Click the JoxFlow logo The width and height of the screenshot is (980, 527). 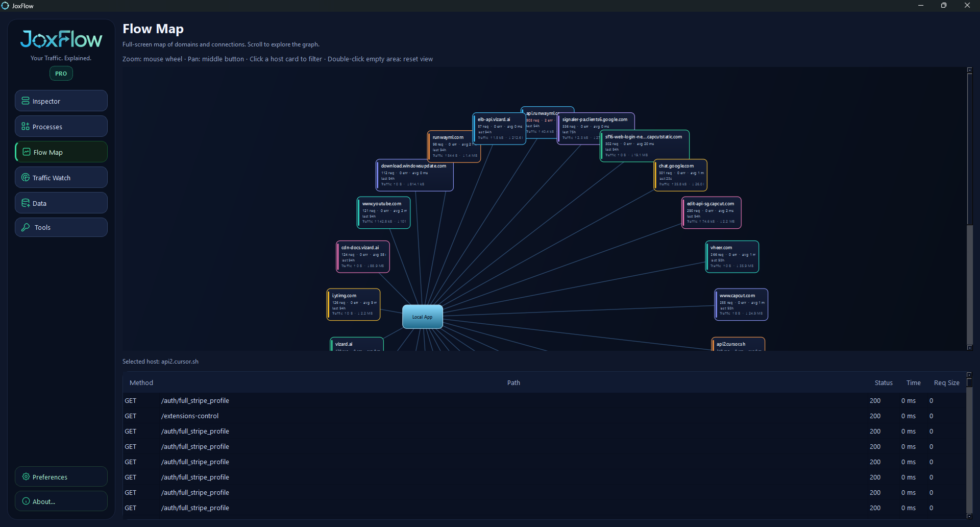(61, 39)
